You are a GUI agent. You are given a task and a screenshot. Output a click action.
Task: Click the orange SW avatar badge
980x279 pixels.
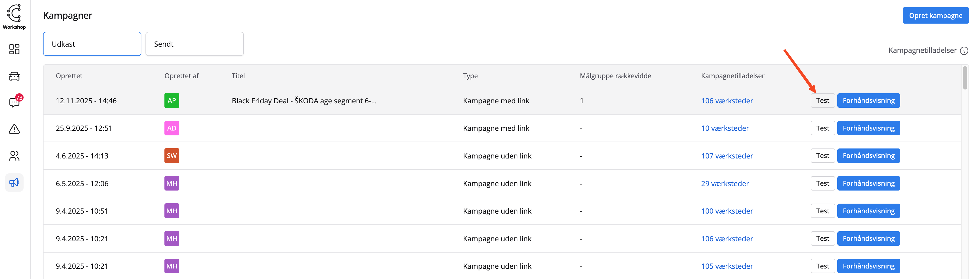(172, 156)
